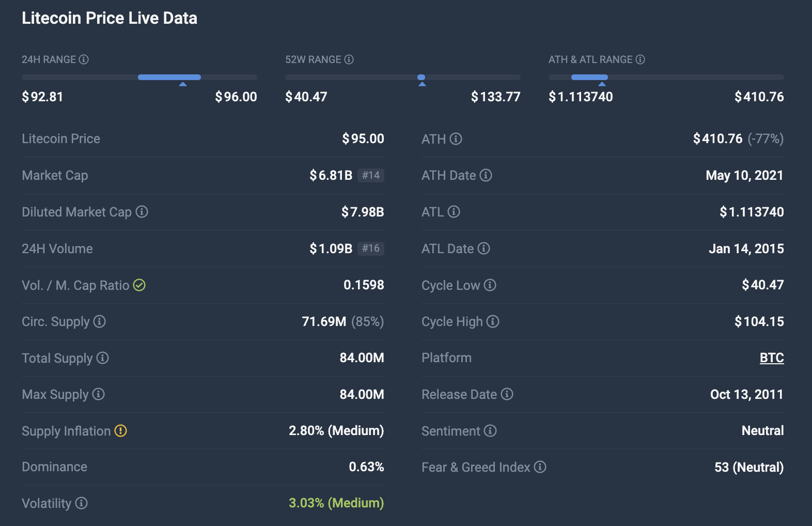Click the 84.00M Total Supply value

pos(362,358)
